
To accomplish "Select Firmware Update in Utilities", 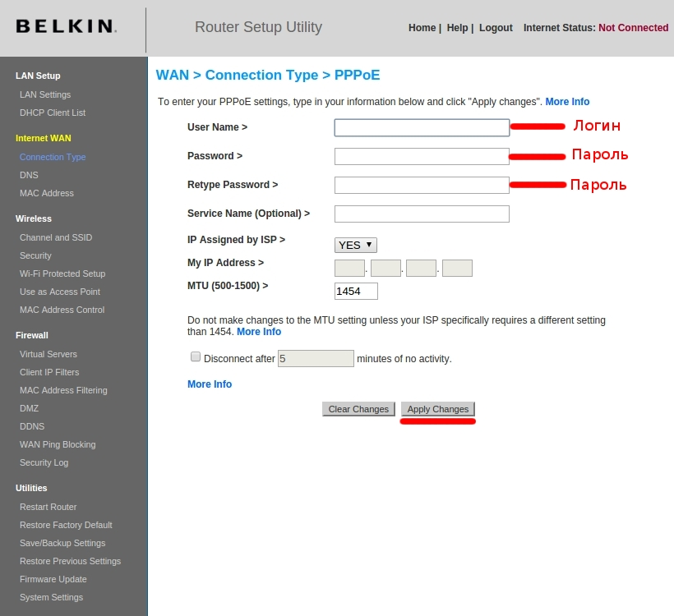I will 53,580.
